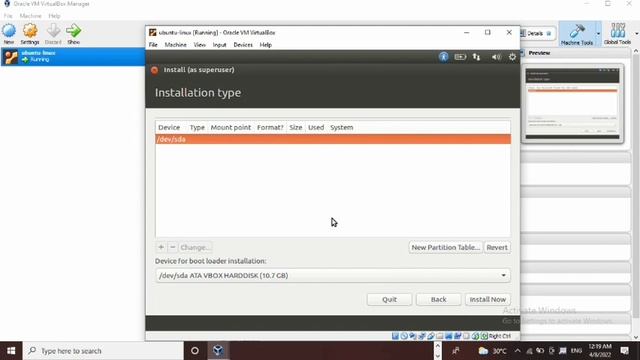Click the New machine icon in VirtualBox Manager

coord(9,31)
